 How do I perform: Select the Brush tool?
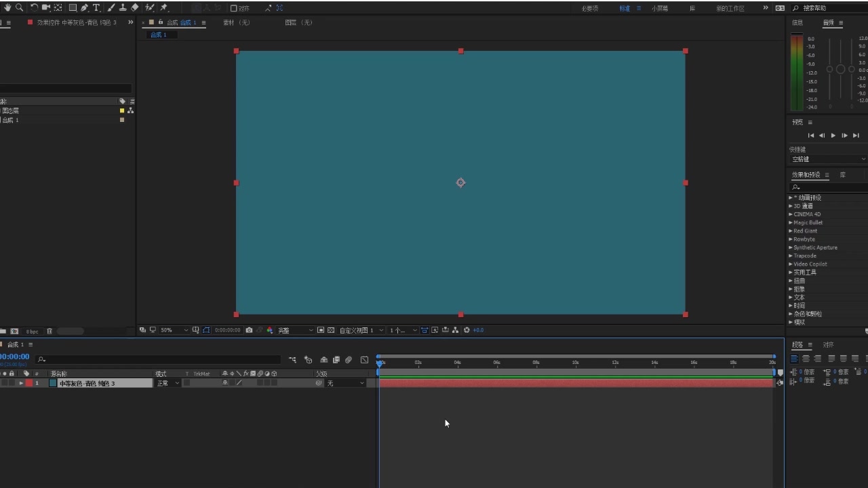111,7
